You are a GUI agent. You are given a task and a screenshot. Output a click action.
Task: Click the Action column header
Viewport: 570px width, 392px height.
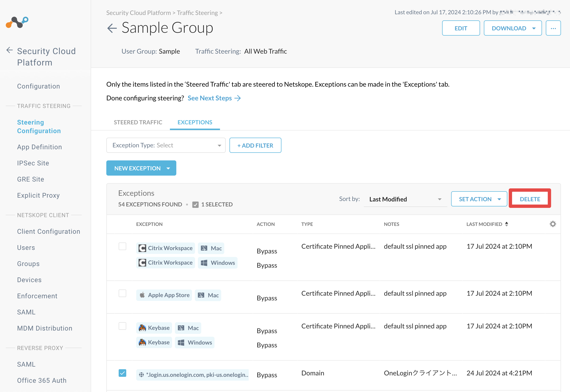[266, 224]
